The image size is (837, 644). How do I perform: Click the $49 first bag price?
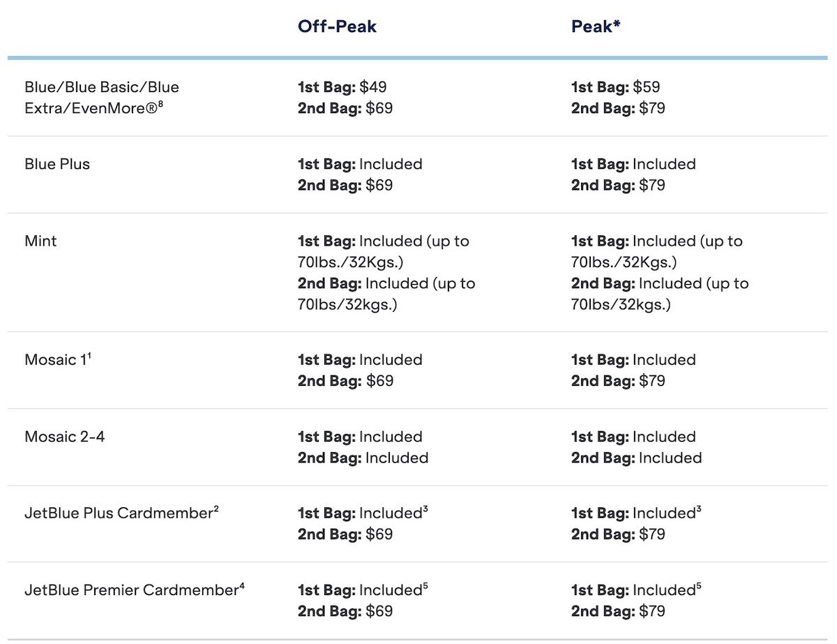(x=373, y=87)
